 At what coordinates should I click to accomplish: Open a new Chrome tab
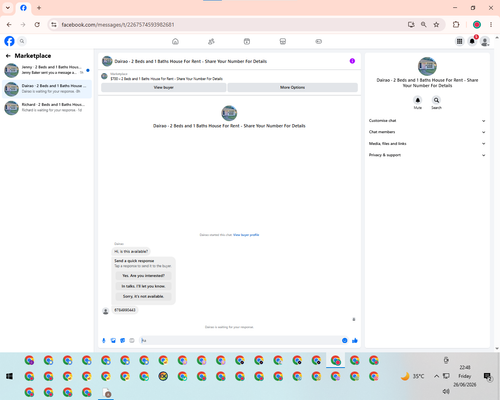39,8
